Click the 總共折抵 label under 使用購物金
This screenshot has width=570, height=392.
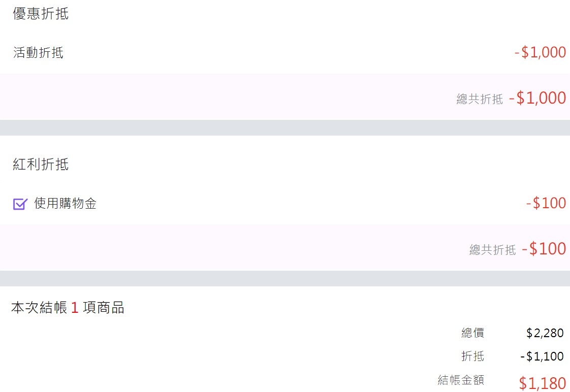[492, 250]
